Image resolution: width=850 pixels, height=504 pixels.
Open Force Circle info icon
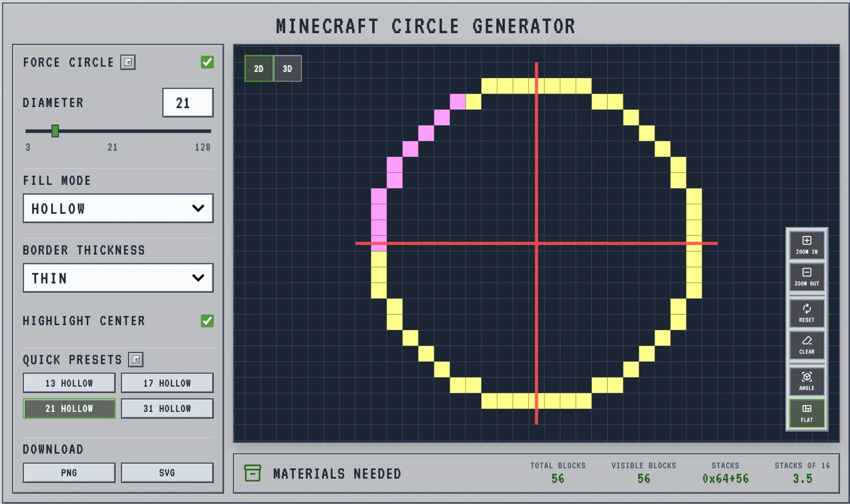(x=128, y=62)
